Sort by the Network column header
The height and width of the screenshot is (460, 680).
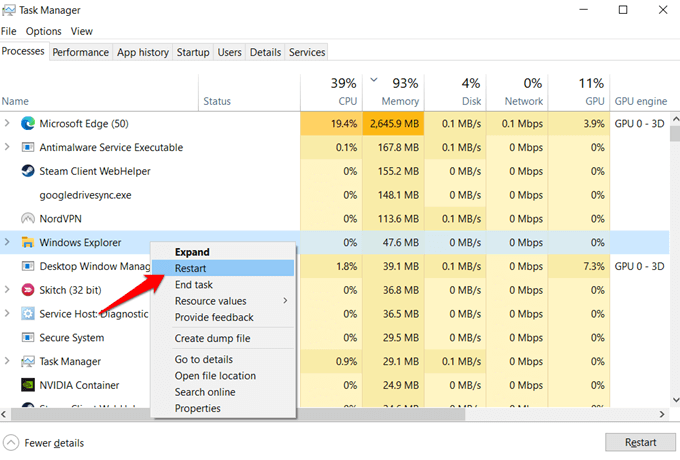click(x=517, y=93)
